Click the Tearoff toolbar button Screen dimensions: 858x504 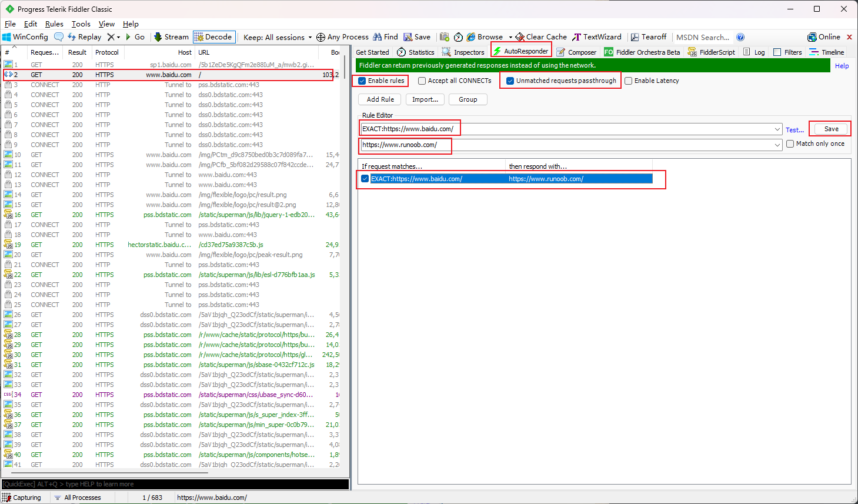(x=649, y=37)
